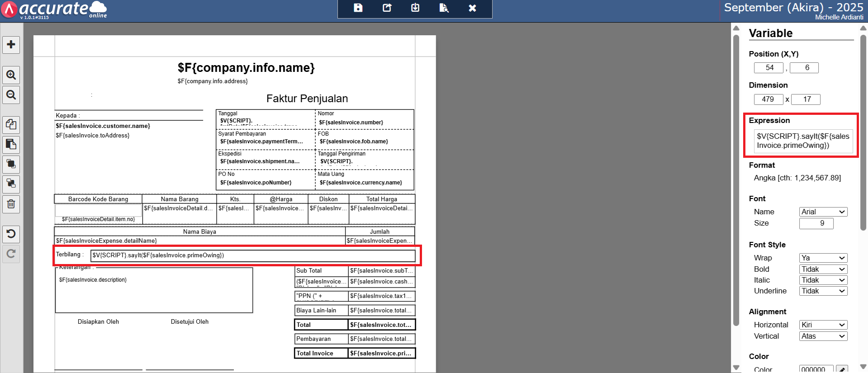Click the Expression text box
868x373 pixels.
(802, 141)
